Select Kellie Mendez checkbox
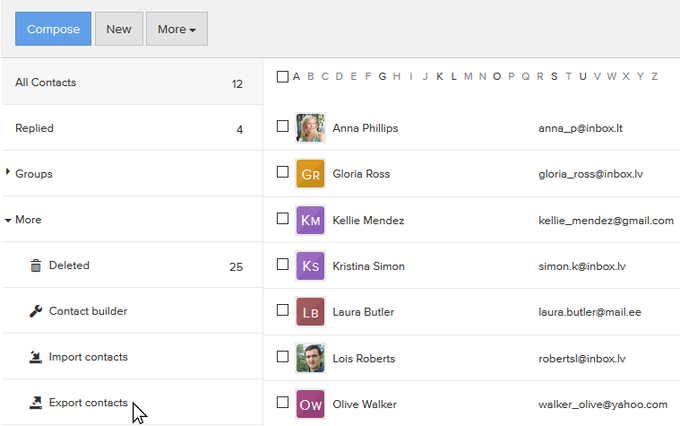 pos(282,218)
